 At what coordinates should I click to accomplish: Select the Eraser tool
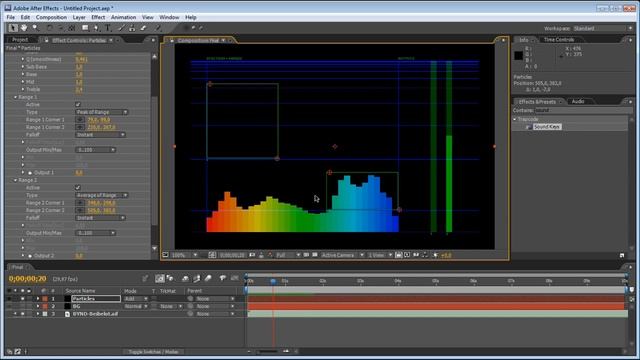click(x=144, y=28)
